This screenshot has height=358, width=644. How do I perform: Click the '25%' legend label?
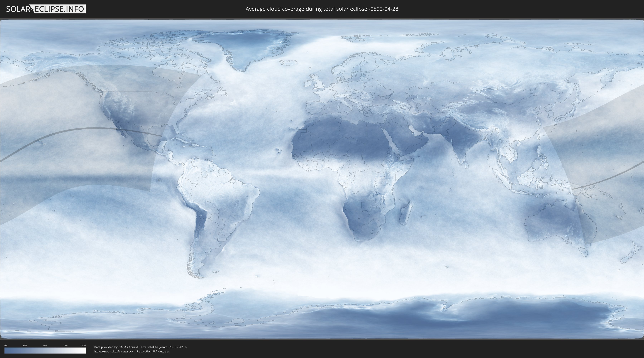coord(25,345)
